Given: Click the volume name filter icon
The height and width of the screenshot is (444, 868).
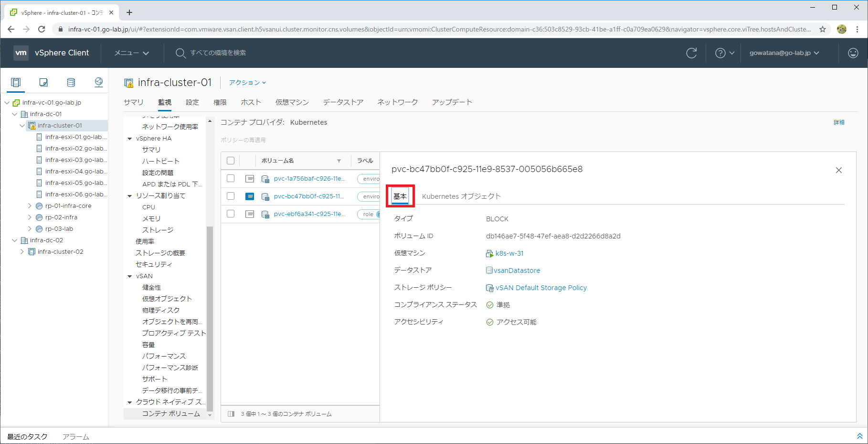Looking at the screenshot, I should point(339,161).
